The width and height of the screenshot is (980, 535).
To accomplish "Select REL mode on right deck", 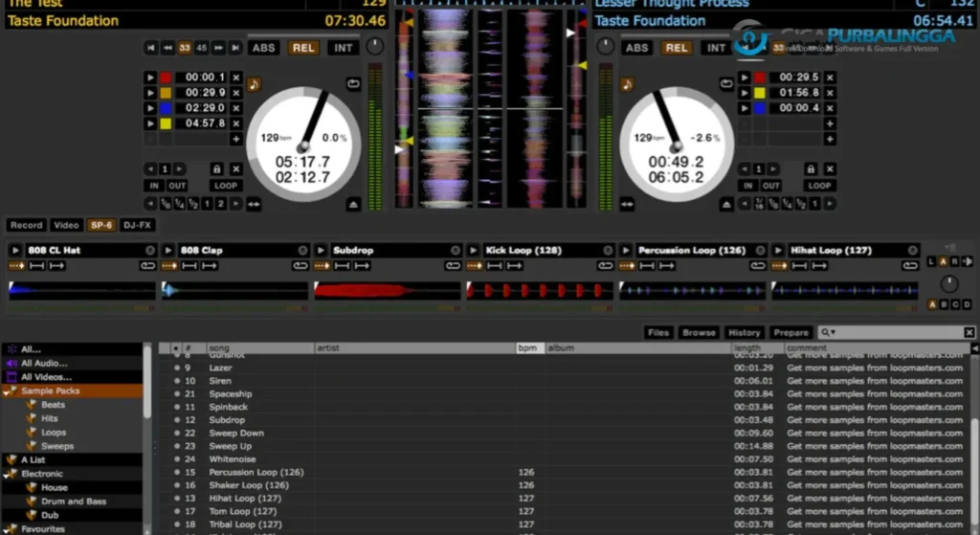I will coord(677,48).
